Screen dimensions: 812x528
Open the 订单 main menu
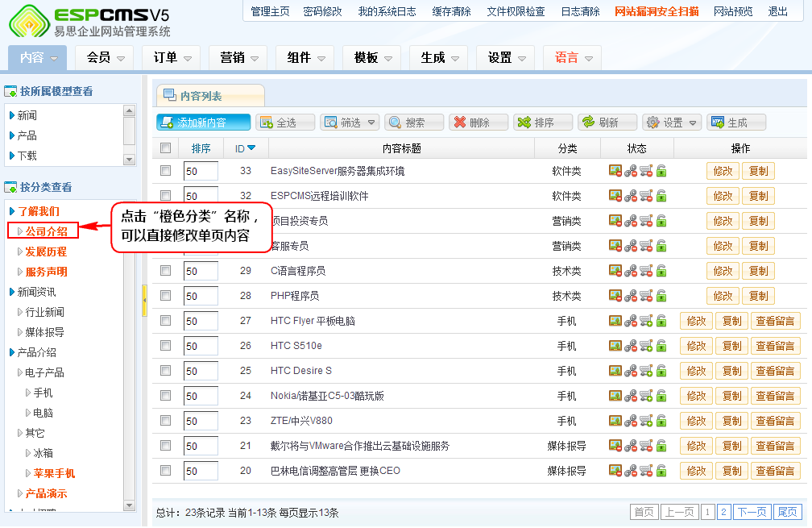(x=172, y=57)
